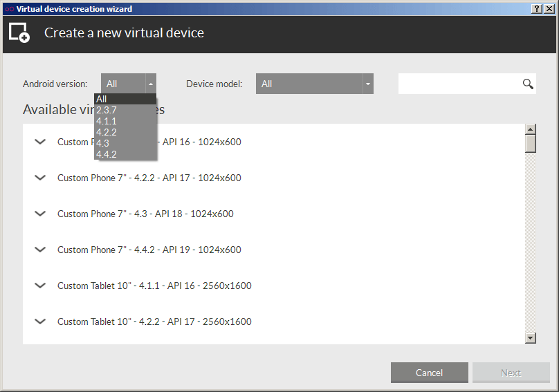Viewport: 559px width, 392px height.
Task: Click the new virtual device header icon
Action: coord(19,32)
